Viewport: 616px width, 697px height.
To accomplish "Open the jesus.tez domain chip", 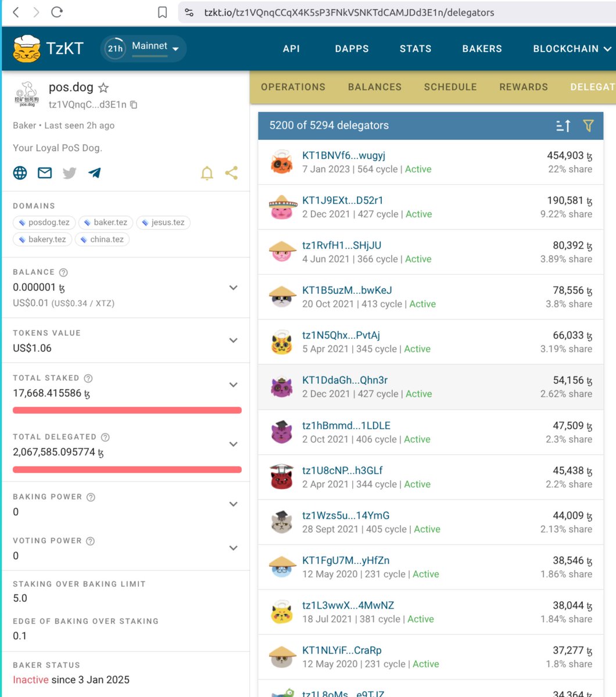I will click(163, 222).
